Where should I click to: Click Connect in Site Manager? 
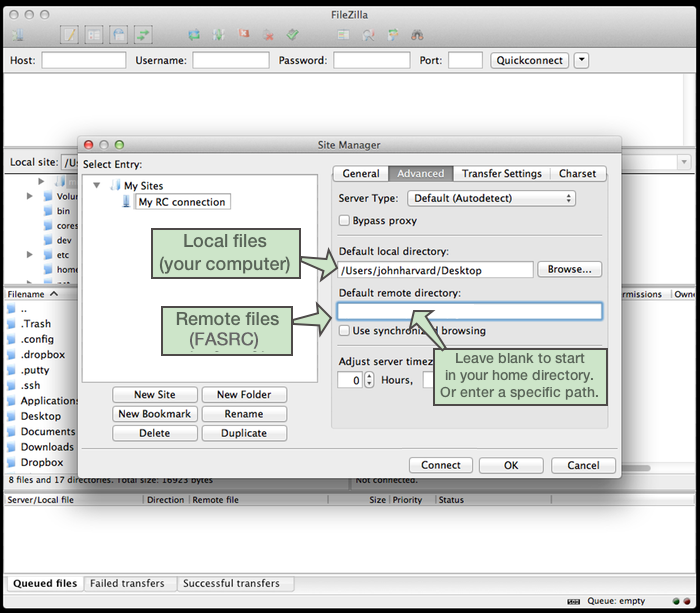click(x=441, y=465)
